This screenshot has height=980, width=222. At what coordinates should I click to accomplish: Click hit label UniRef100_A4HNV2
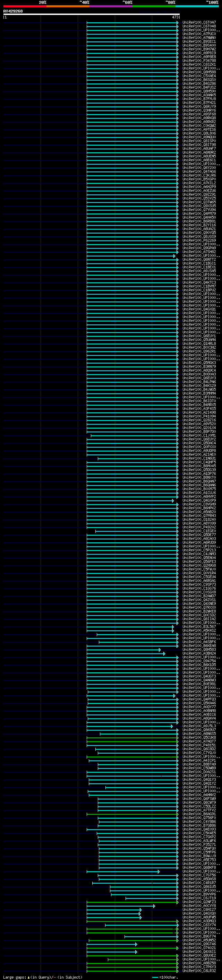199,795
